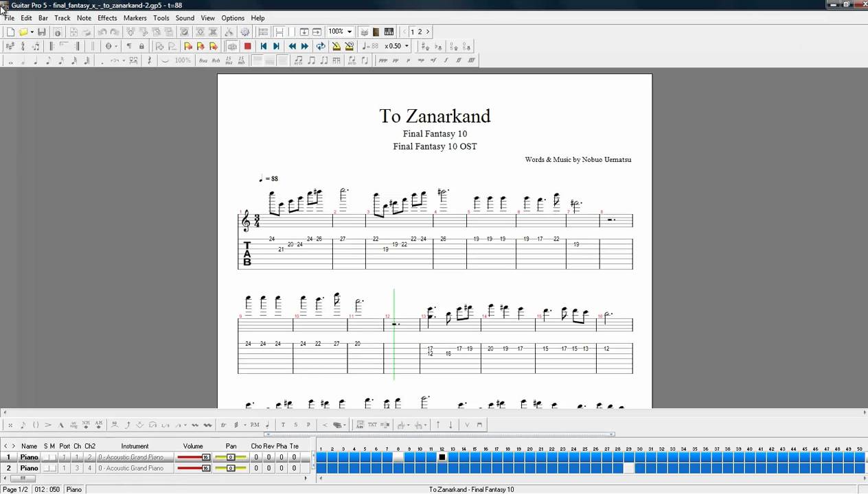Image resolution: width=868 pixels, height=494 pixels.
Task: Adjust track 1 volume slider
Action: pos(194,457)
